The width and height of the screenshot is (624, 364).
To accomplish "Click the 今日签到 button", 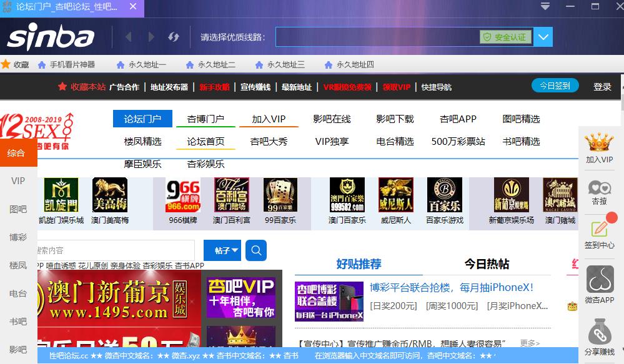I will tap(555, 86).
